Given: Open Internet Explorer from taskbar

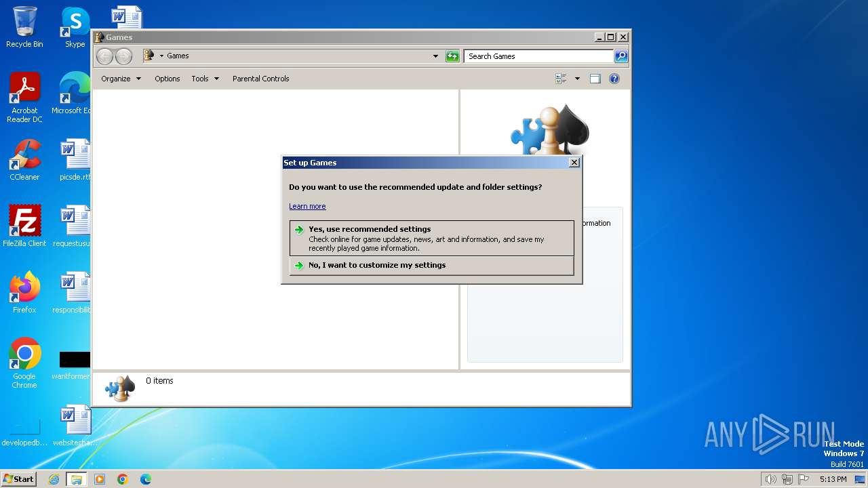Looking at the screenshot, I should [54, 479].
